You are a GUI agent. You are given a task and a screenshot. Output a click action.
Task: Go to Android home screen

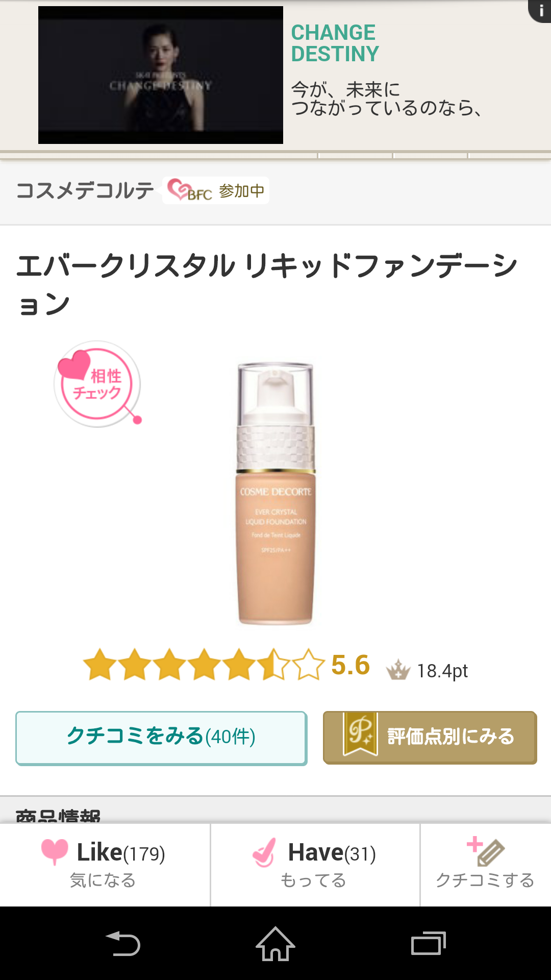coord(275,944)
